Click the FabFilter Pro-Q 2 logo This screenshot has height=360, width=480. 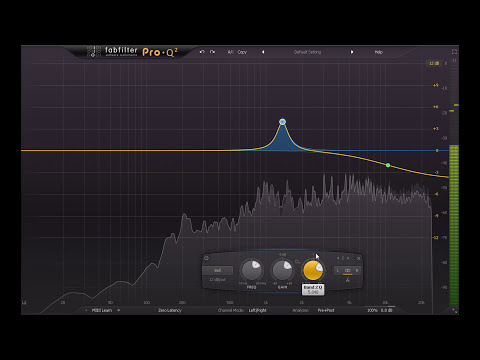pyautogui.click(x=132, y=52)
